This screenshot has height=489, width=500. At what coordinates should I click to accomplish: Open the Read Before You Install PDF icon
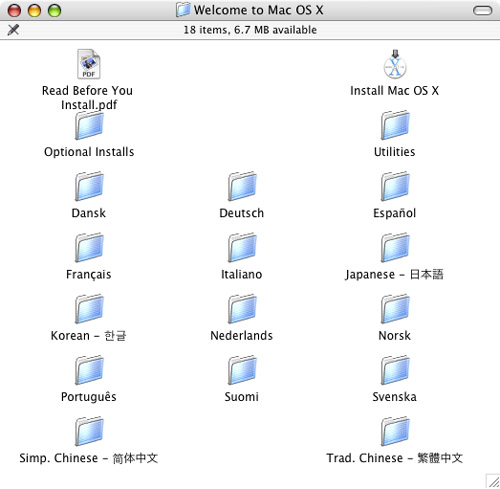(x=89, y=64)
